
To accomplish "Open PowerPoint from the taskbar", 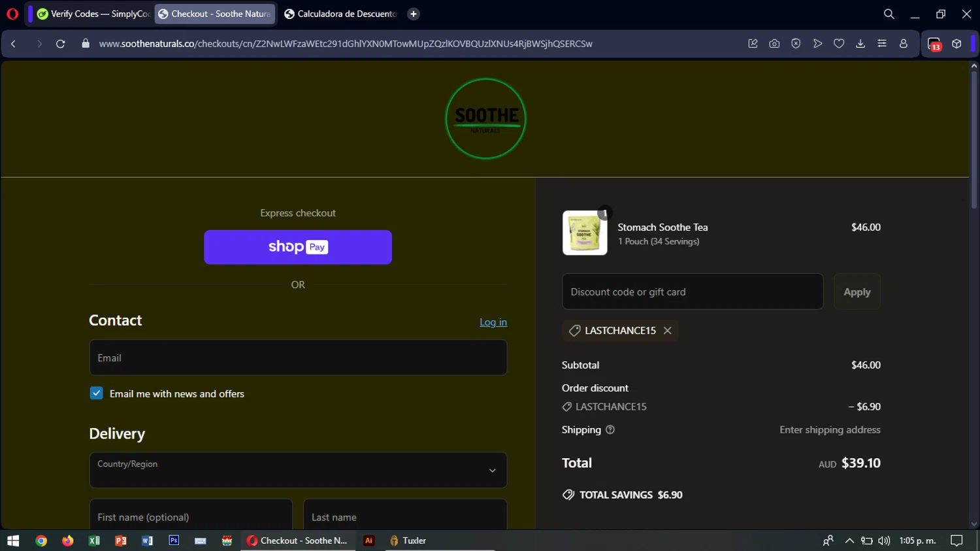I will click(x=121, y=541).
